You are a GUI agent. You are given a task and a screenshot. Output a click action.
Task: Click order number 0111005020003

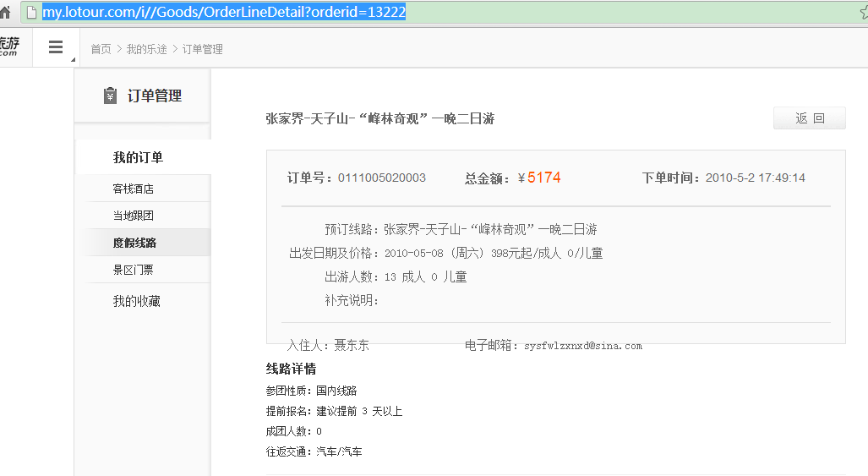(x=382, y=178)
